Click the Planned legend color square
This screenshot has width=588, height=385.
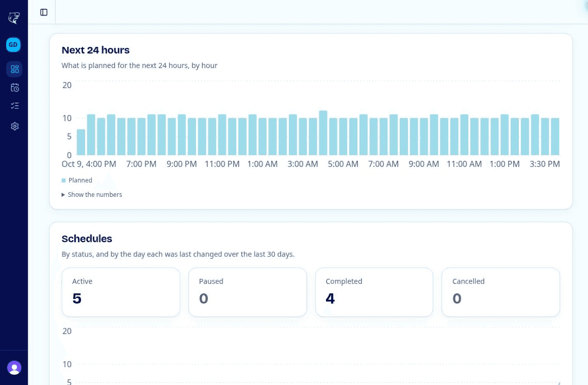click(x=64, y=180)
